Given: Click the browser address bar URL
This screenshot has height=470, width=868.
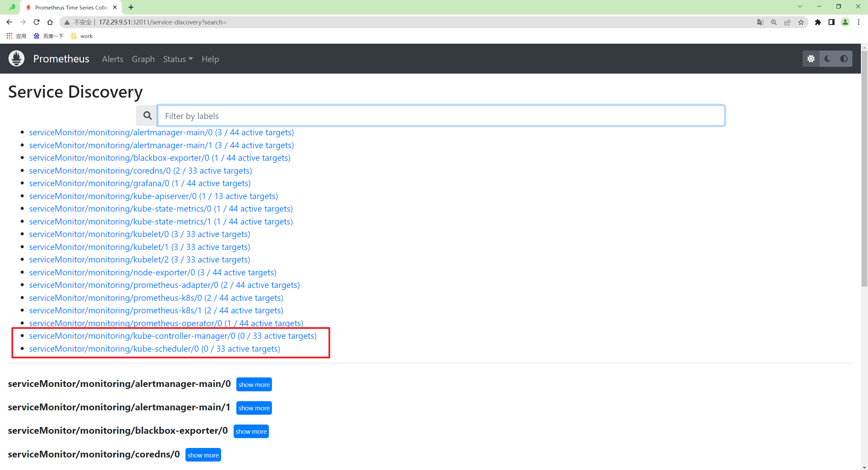Looking at the screenshot, I should pyautogui.click(x=163, y=22).
